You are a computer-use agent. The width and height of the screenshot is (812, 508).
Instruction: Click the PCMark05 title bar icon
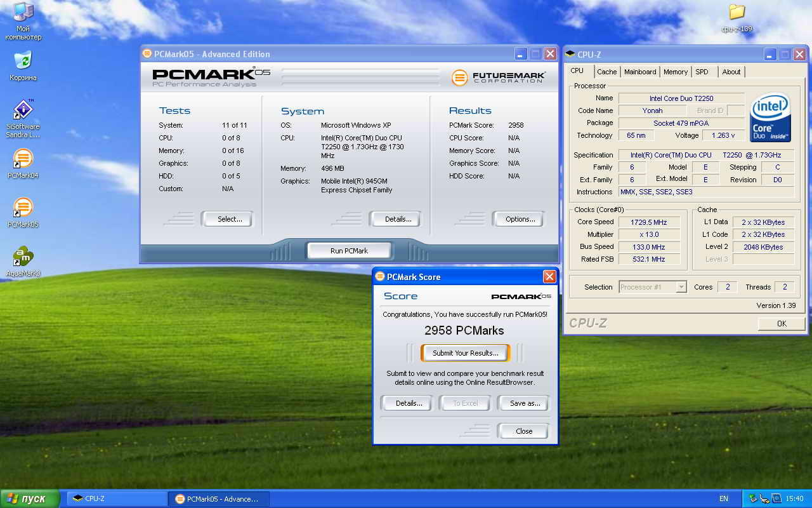pyautogui.click(x=147, y=54)
